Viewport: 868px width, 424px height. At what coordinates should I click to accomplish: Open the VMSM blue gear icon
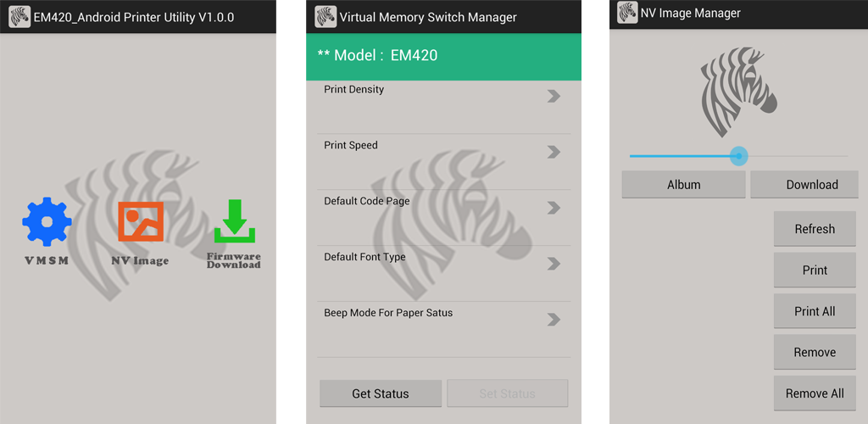pos(47,221)
